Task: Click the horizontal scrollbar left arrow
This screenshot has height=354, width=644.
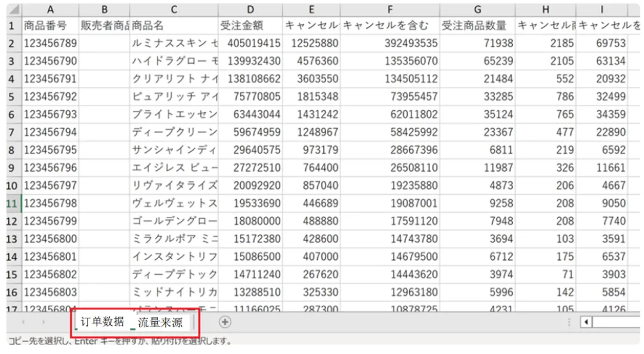Action: [x=587, y=322]
